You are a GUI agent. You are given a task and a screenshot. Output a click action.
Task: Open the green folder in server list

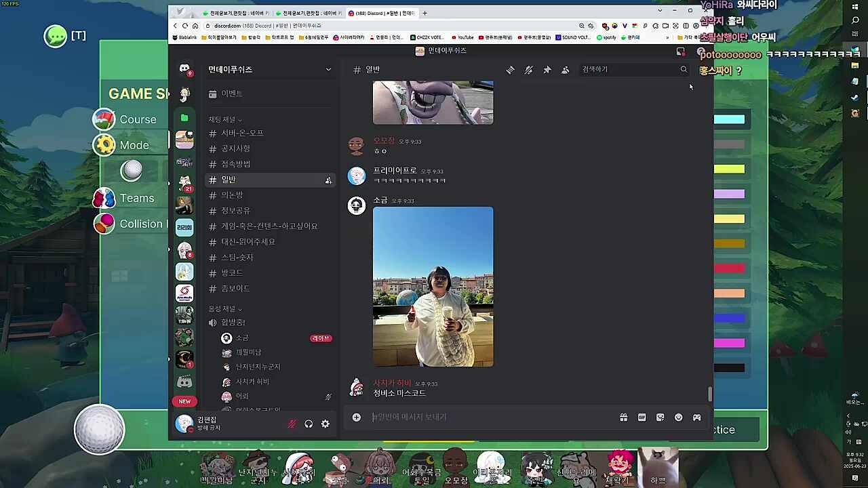click(184, 118)
